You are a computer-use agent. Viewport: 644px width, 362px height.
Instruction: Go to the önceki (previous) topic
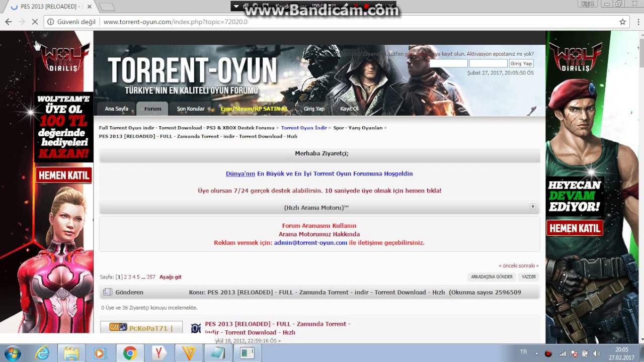pos(509,265)
